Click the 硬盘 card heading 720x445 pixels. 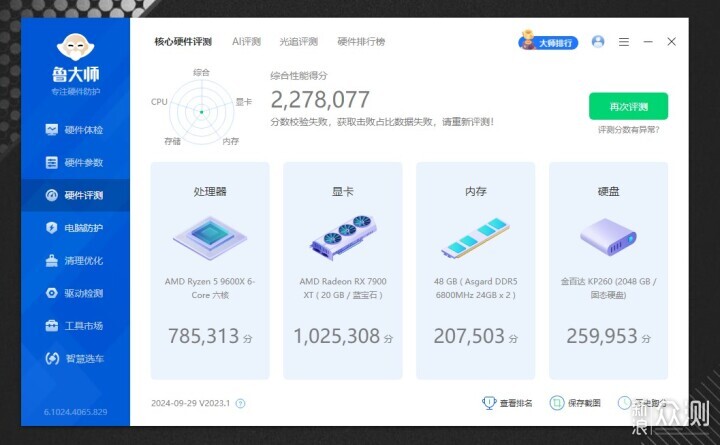(608, 192)
